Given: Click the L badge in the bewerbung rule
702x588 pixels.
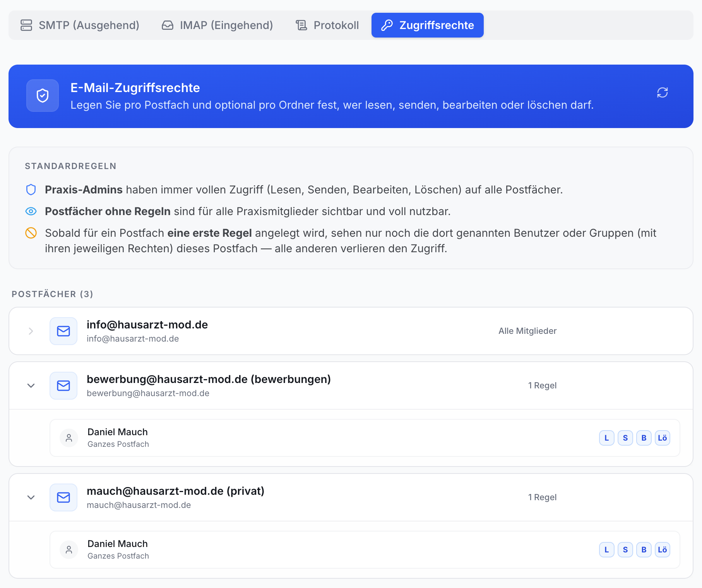Looking at the screenshot, I should pos(607,438).
